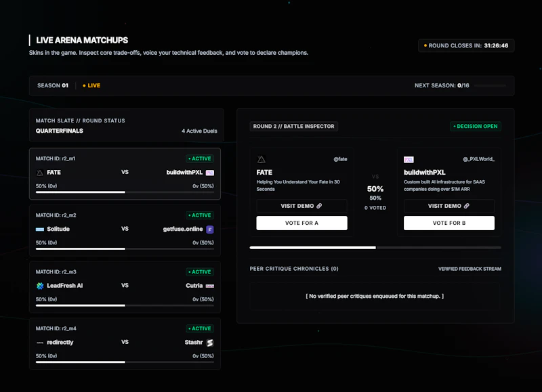Click the DECISION OPEN status badge

pos(476,127)
